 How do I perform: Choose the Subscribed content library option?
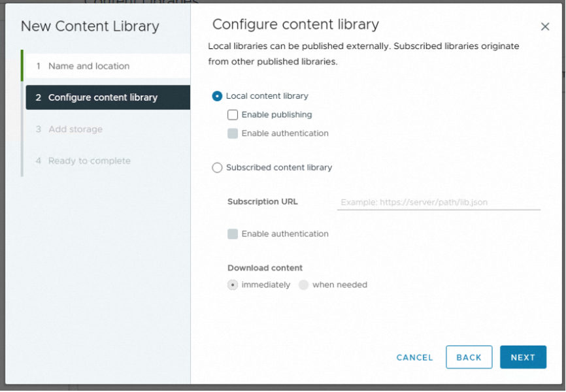[x=218, y=168]
